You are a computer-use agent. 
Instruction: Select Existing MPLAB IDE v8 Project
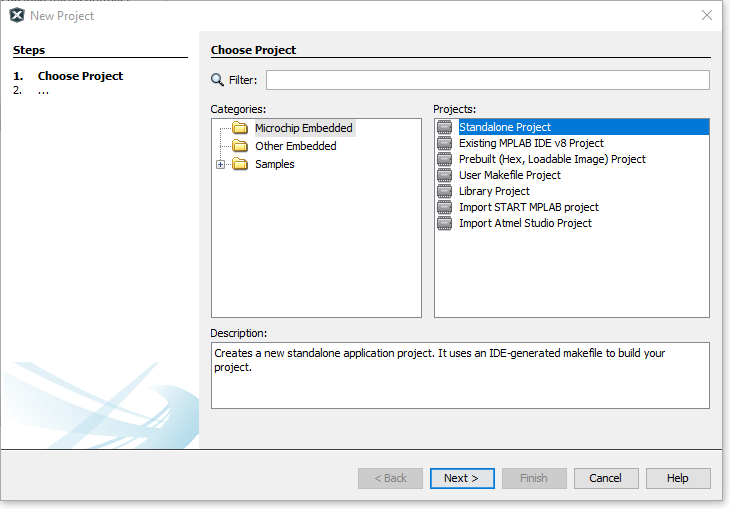[531, 143]
